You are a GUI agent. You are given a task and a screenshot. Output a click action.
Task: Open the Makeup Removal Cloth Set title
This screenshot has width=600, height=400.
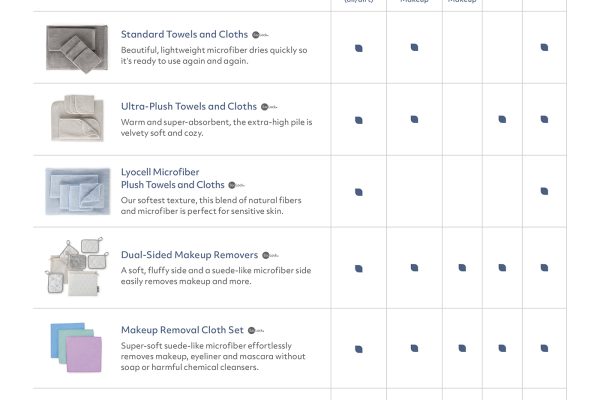(x=181, y=329)
